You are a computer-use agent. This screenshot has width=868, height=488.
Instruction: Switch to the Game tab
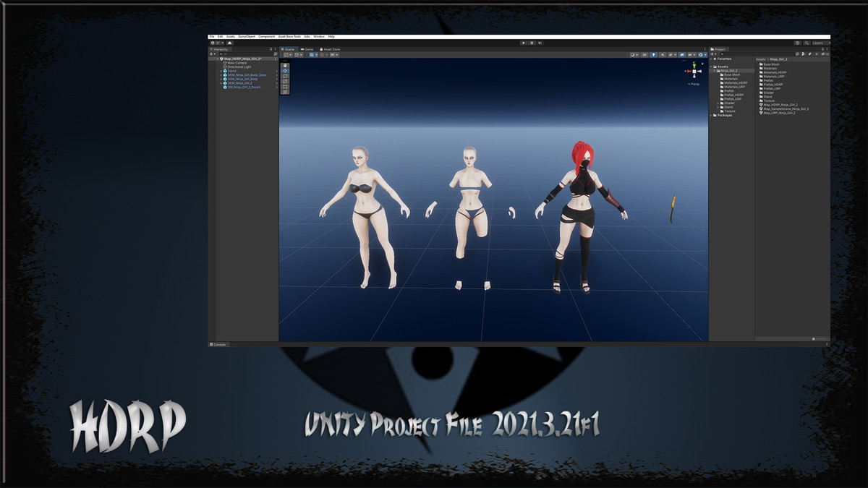(x=309, y=49)
